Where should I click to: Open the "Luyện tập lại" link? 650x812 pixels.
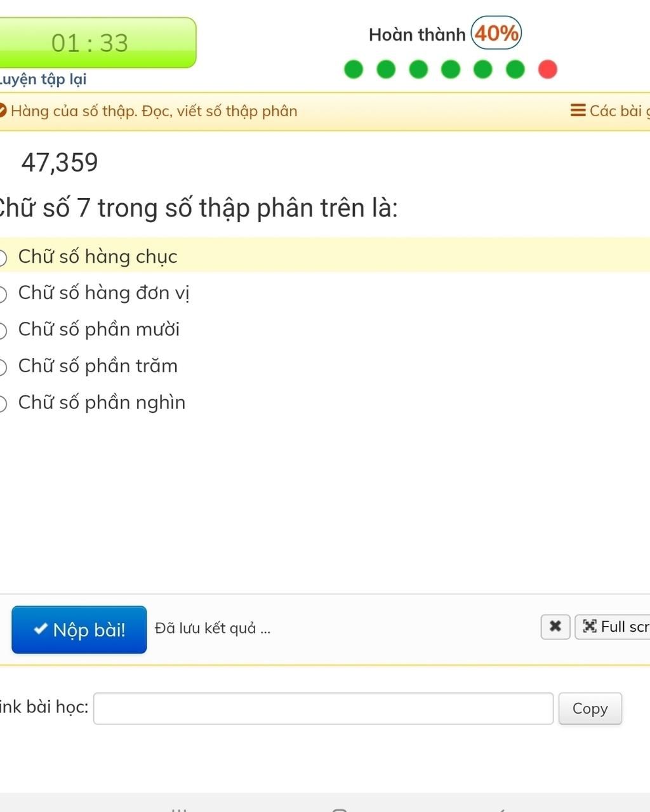[x=43, y=79]
